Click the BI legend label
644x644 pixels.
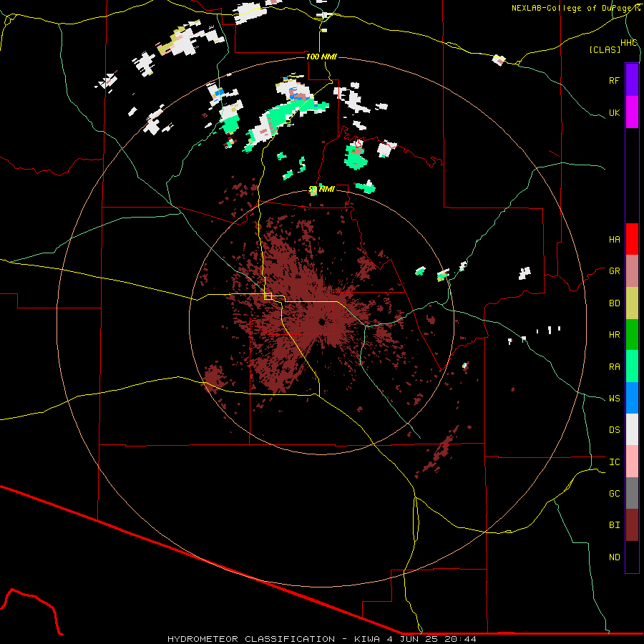point(614,525)
